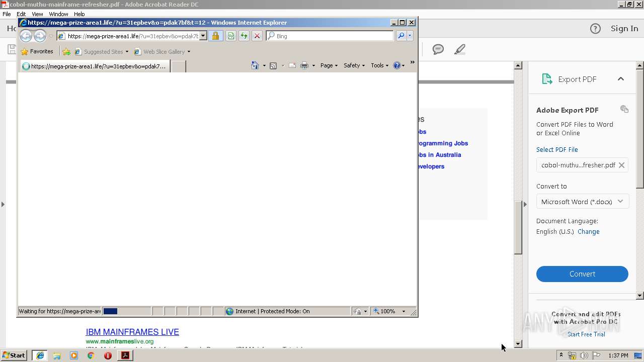Click the Read Mail icon in IE
Viewport: 644px width, 362px height.
tap(292, 65)
